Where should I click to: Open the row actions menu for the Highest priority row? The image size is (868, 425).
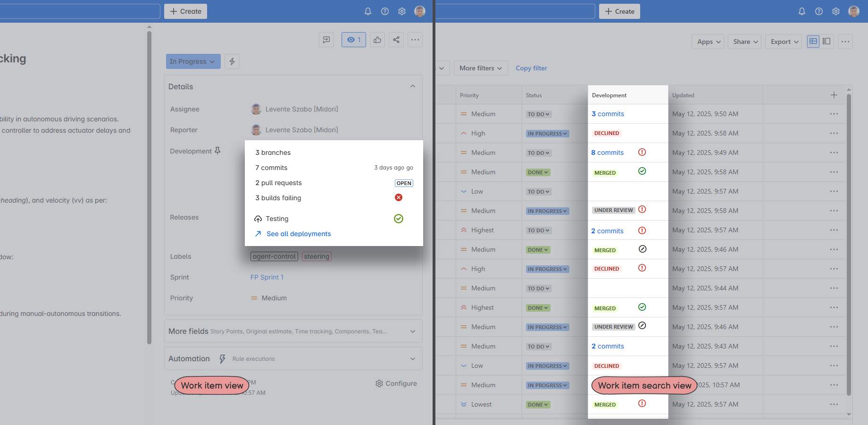coord(834,230)
